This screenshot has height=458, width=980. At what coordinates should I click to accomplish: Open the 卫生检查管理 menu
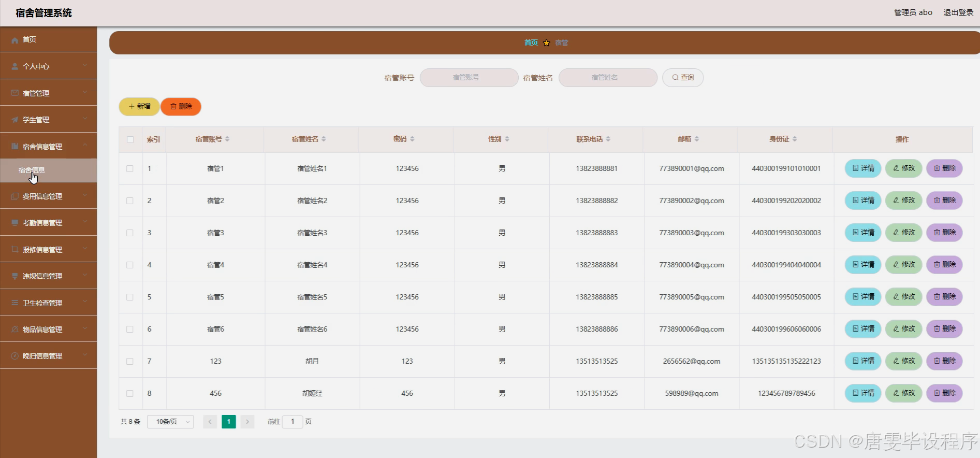(48, 303)
